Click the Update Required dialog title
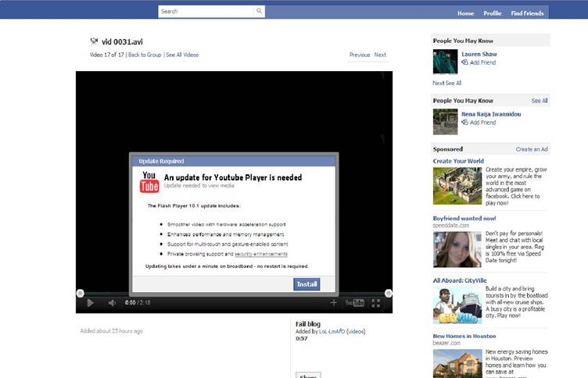This screenshot has width=588, height=378. [x=161, y=161]
